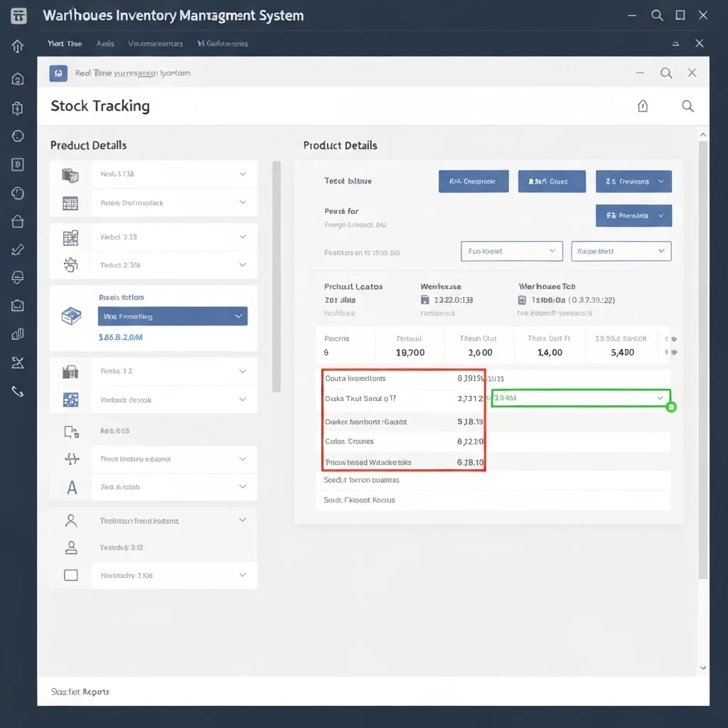The height and width of the screenshot is (728, 728).
Task: Expand the "Ratals Drofrmorlaets" row chevron
Action: (242, 202)
